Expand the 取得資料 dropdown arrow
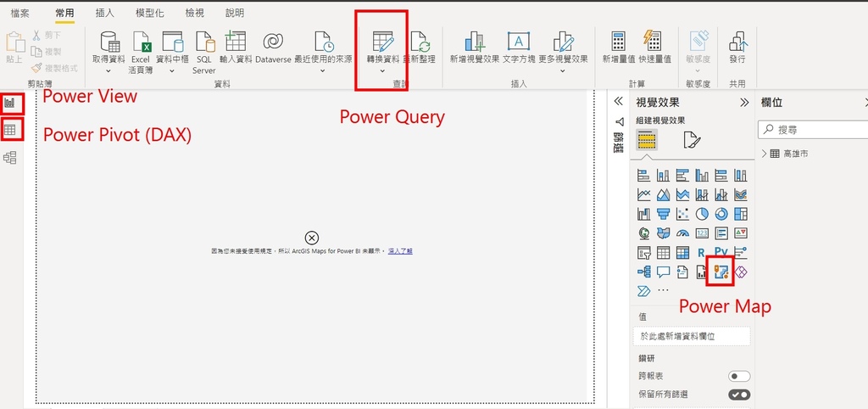The width and height of the screenshot is (868, 409). [108, 71]
